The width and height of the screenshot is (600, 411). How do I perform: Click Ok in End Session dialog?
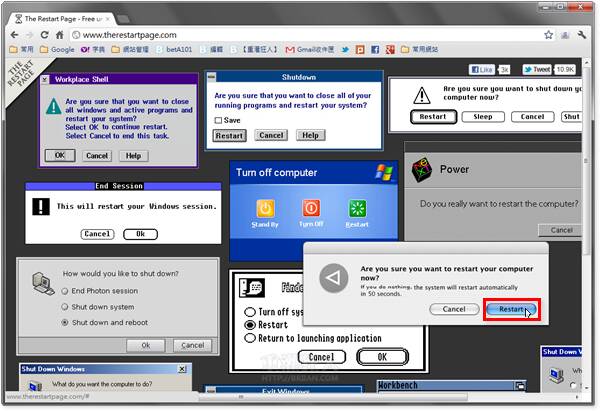click(x=140, y=234)
